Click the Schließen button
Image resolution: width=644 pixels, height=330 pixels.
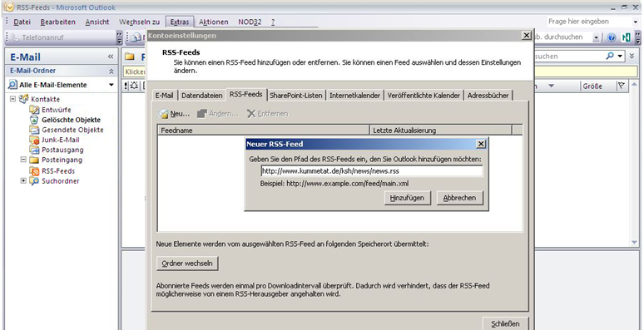[x=505, y=323]
